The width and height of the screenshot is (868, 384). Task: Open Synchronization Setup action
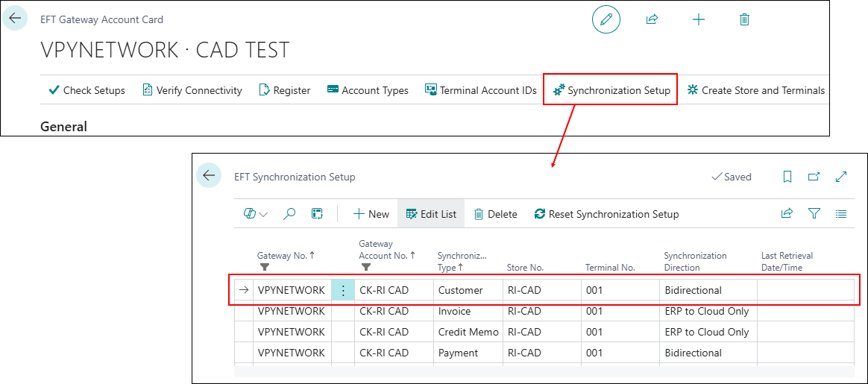coord(611,90)
